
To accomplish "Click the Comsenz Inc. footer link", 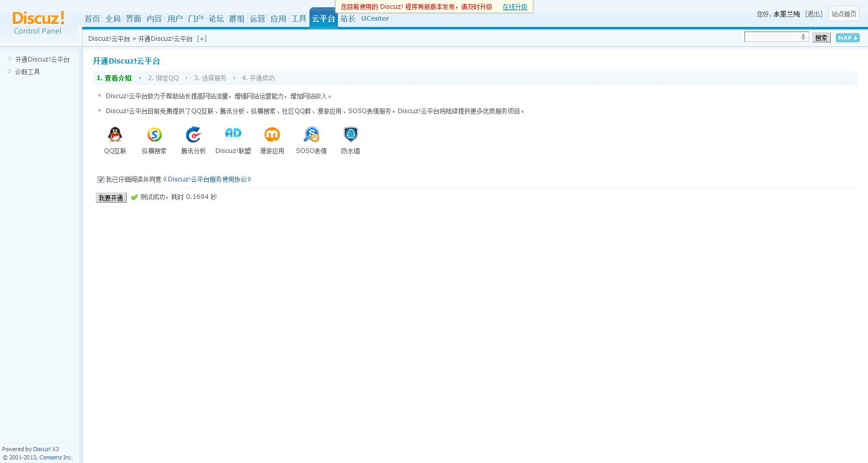I will click(56, 457).
